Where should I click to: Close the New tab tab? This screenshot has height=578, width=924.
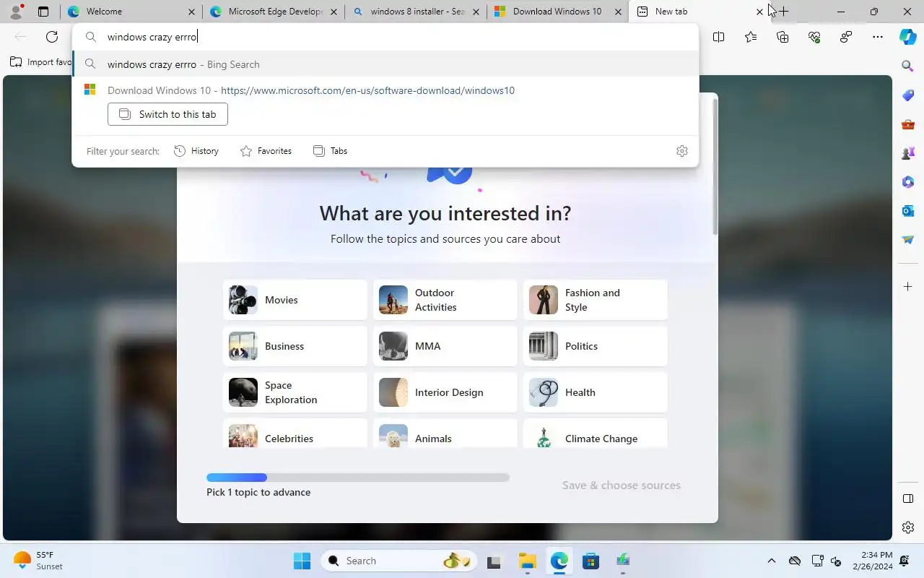[x=759, y=12]
